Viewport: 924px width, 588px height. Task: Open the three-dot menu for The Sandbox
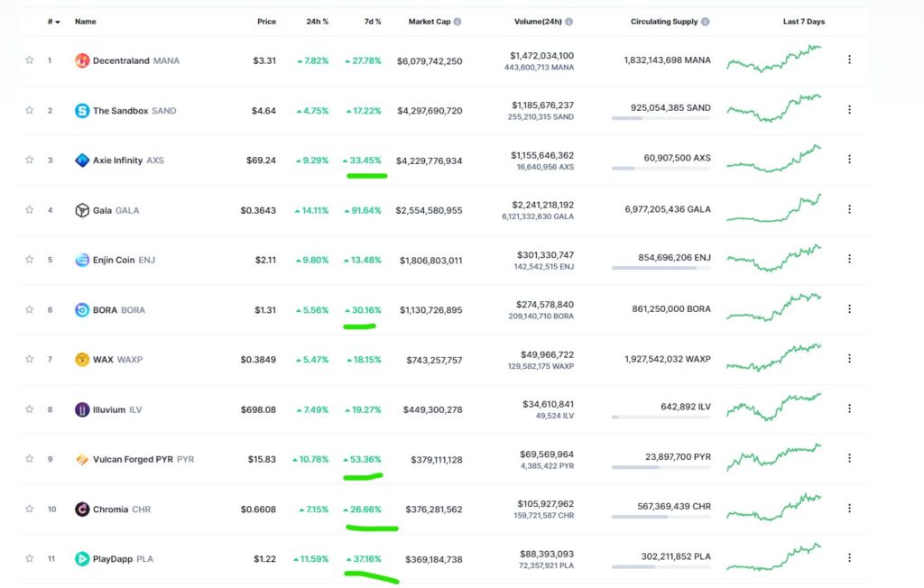coord(849,110)
